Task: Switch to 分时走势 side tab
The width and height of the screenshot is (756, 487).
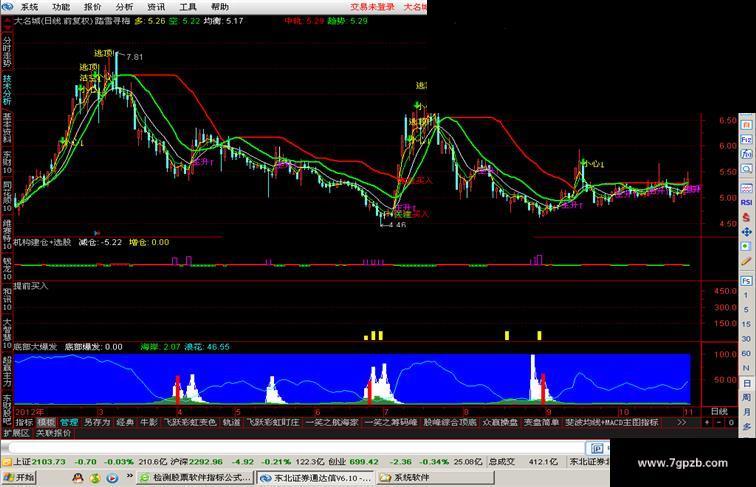Action: 7,52
